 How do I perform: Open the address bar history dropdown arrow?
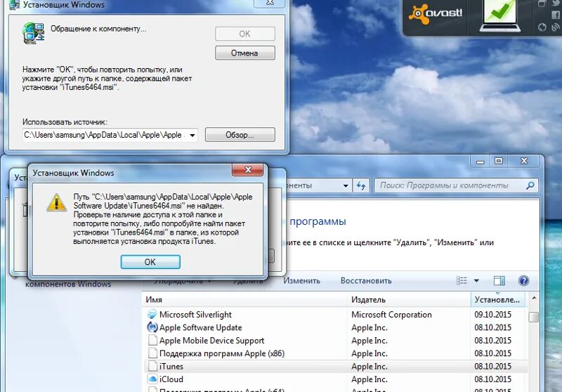pos(346,185)
